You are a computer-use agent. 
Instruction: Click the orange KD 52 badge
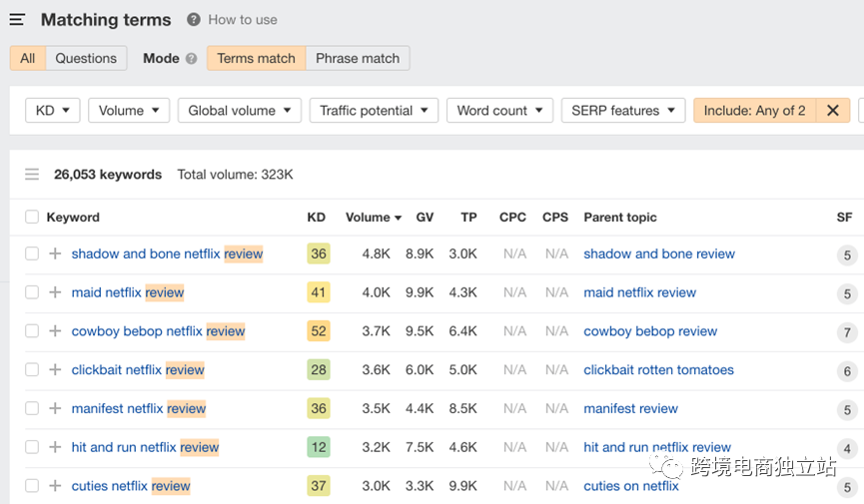[319, 331]
